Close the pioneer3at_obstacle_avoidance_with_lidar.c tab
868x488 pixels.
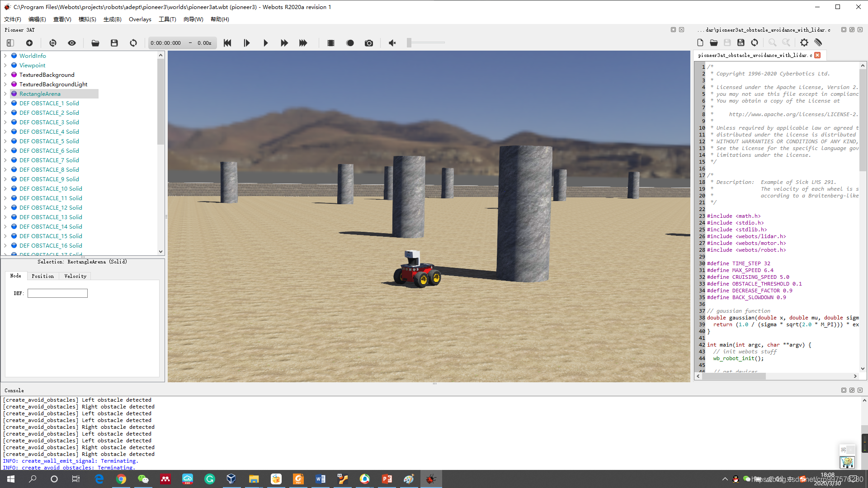[x=817, y=55]
